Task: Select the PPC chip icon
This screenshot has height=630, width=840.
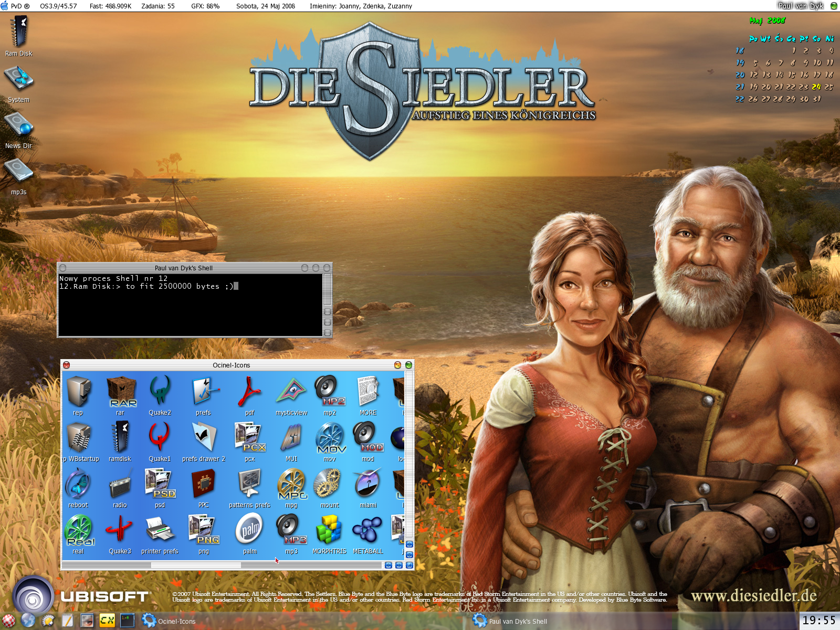Action: pos(204,488)
